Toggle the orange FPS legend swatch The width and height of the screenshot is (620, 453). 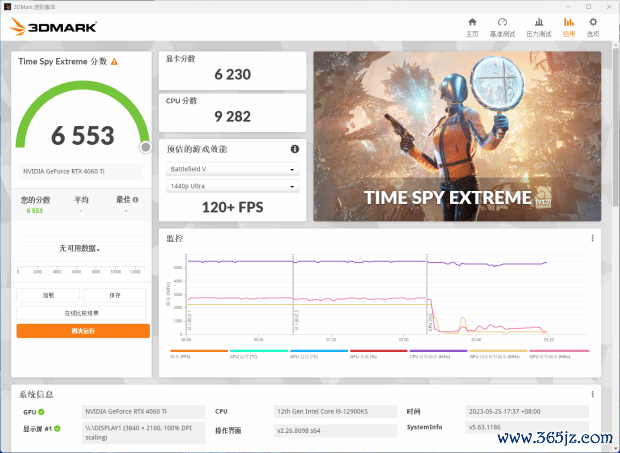pos(199,351)
